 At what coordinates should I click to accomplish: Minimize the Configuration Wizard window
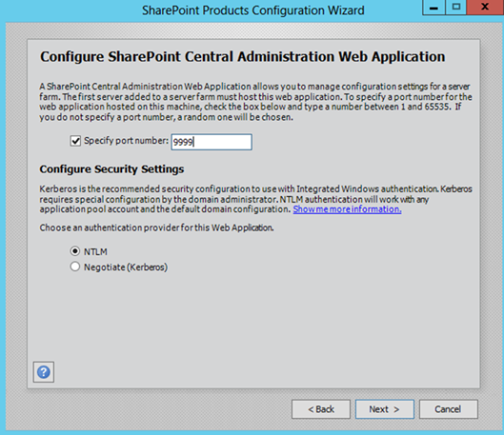[x=433, y=7]
